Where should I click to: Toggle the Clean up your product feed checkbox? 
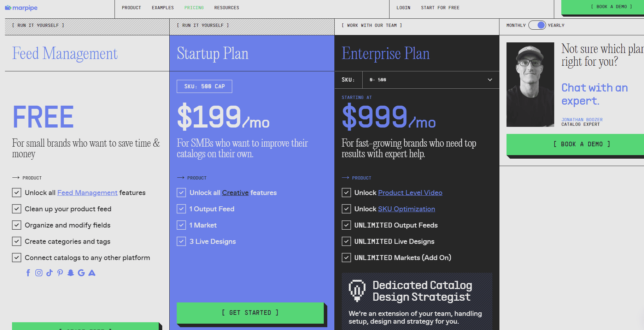pyautogui.click(x=17, y=208)
